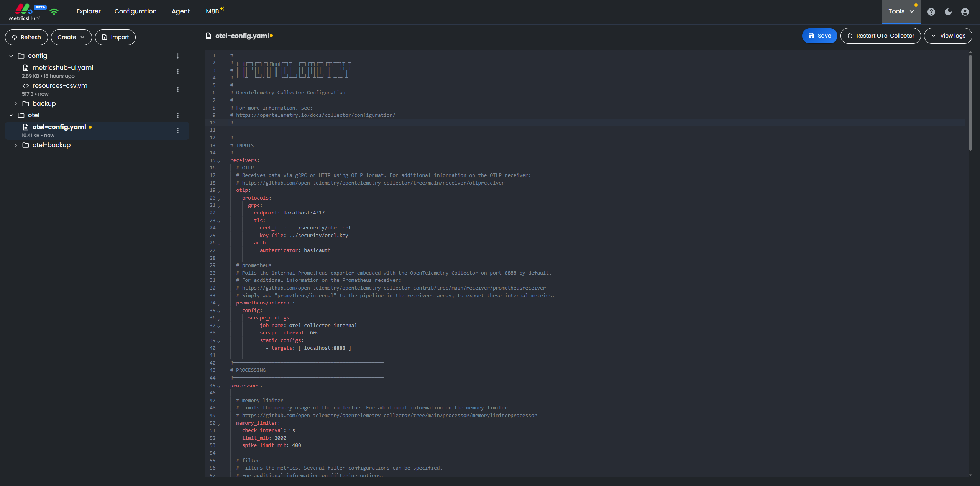Viewport: 980px width, 486px height.
Task: Click the opentelemetry.io docs URL comment
Action: click(x=315, y=115)
